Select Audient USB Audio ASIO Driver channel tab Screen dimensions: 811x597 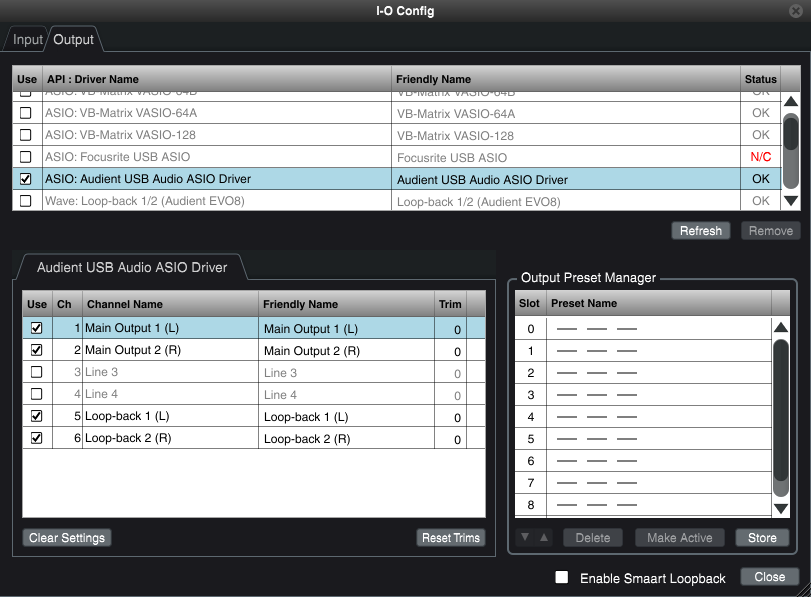pyautogui.click(x=132, y=267)
